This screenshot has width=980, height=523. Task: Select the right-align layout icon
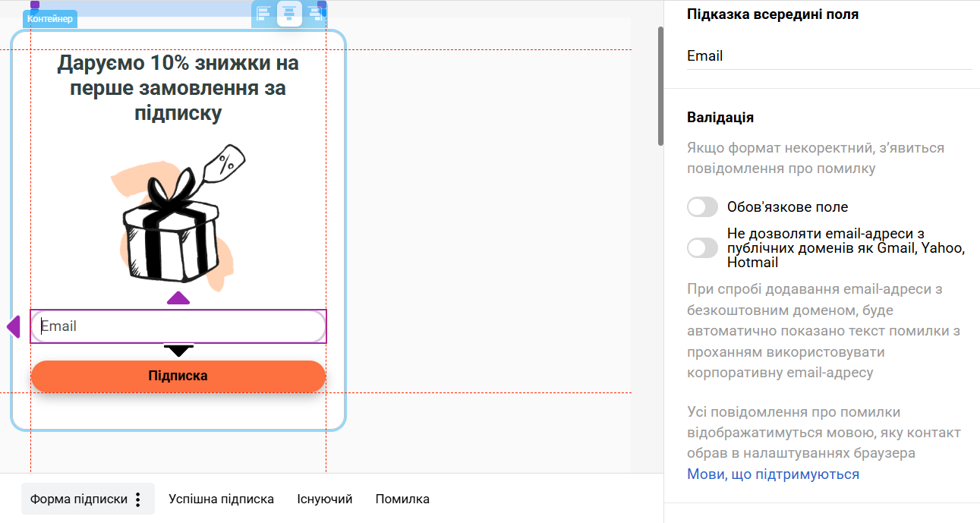click(315, 14)
